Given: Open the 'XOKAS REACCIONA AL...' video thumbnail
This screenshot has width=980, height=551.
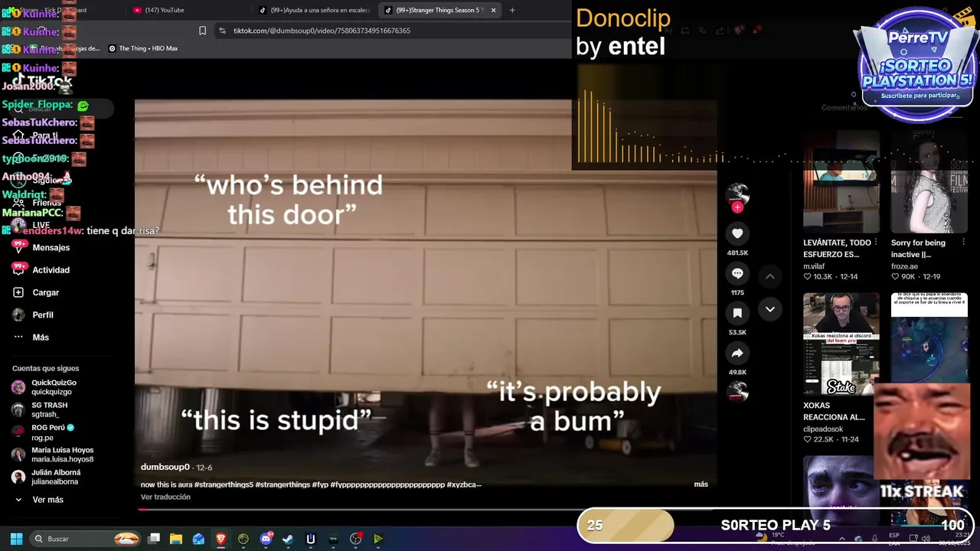Looking at the screenshot, I should pos(841,344).
